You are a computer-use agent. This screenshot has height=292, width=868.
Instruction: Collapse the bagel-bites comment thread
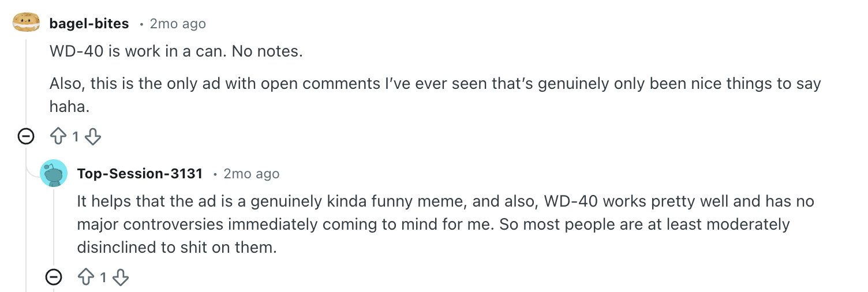[x=26, y=137]
